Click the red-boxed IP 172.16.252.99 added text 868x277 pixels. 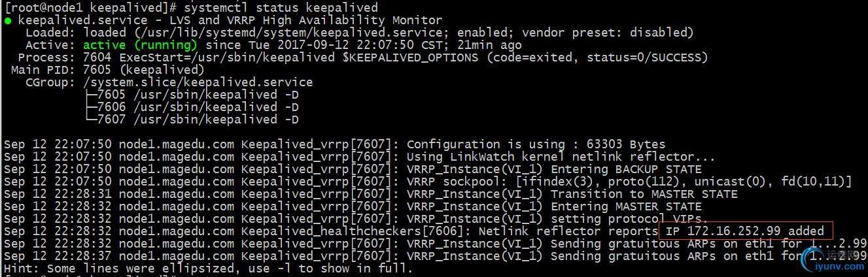[x=745, y=231]
